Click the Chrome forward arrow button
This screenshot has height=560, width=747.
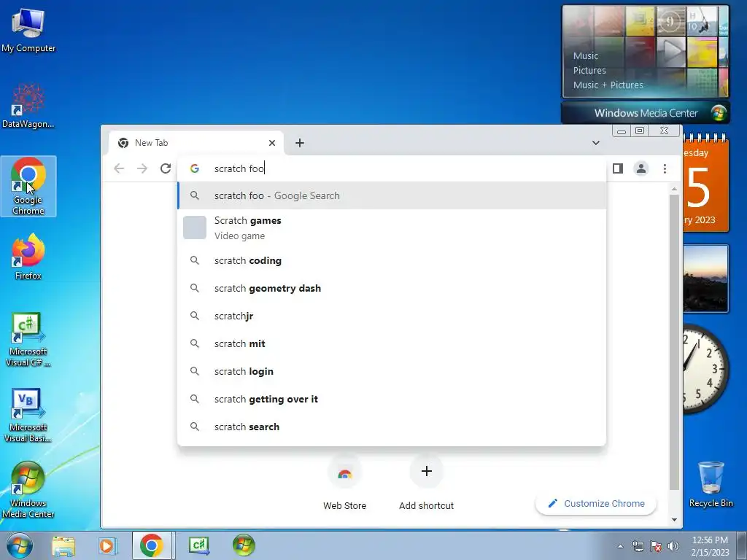pyautogui.click(x=142, y=168)
